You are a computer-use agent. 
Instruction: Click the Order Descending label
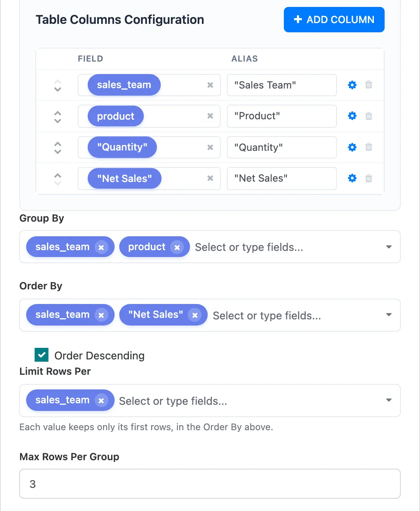point(100,356)
